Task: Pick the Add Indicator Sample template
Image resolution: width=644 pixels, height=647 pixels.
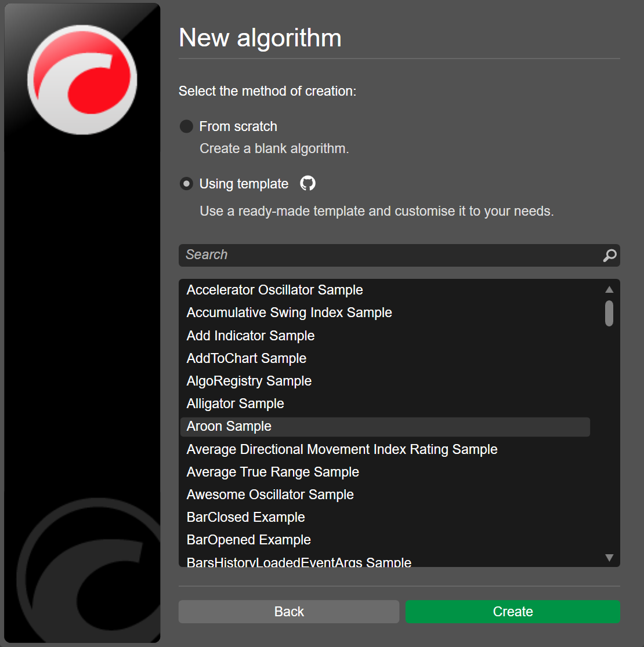Action: coord(251,336)
